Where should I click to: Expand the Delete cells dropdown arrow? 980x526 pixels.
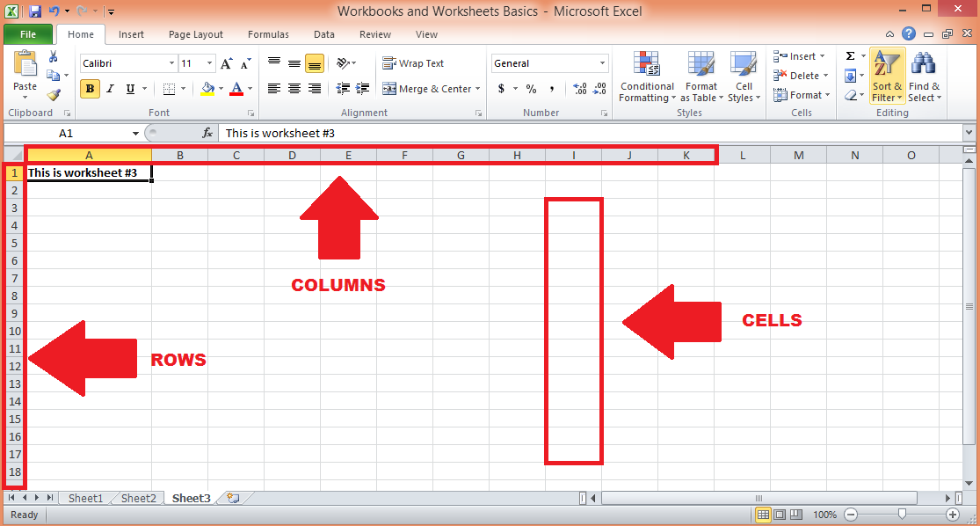coord(825,76)
